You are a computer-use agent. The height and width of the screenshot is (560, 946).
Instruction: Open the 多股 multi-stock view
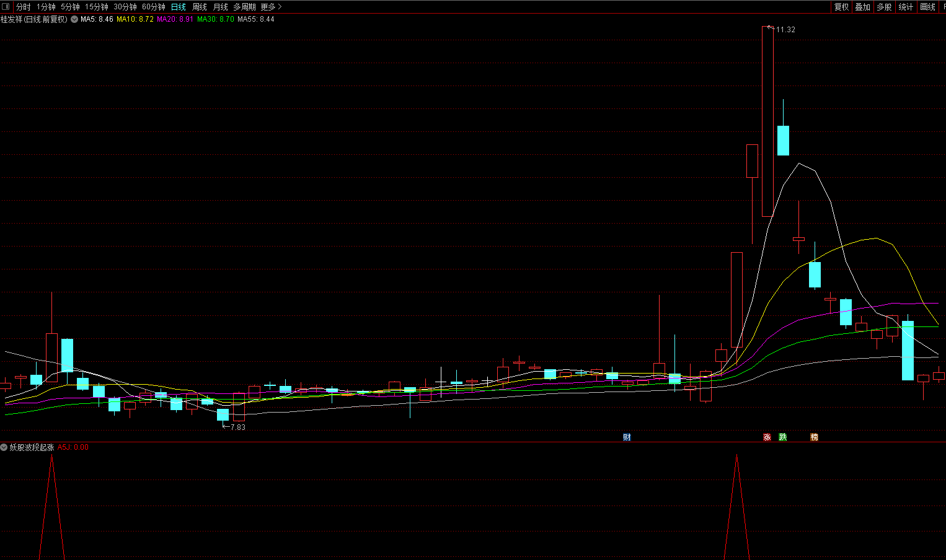click(884, 7)
